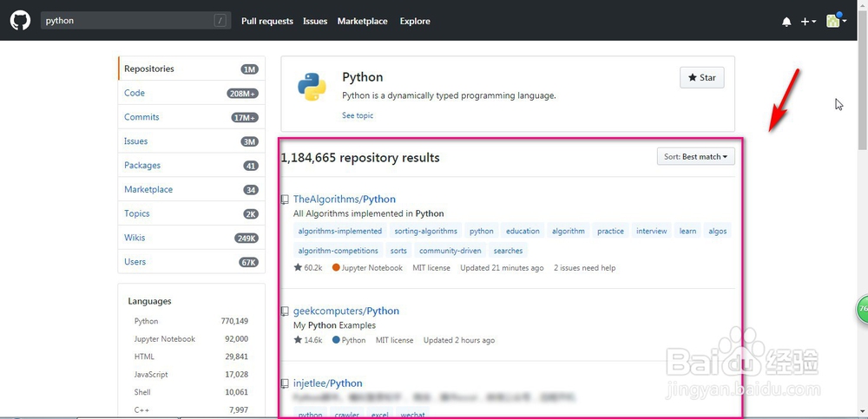Open the user avatar menu
The height and width of the screenshot is (419, 868).
click(836, 21)
